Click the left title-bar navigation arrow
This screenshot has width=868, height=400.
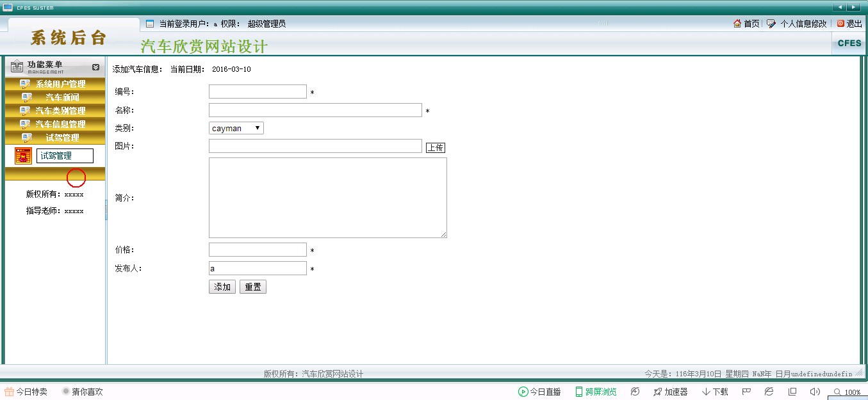point(840,7)
